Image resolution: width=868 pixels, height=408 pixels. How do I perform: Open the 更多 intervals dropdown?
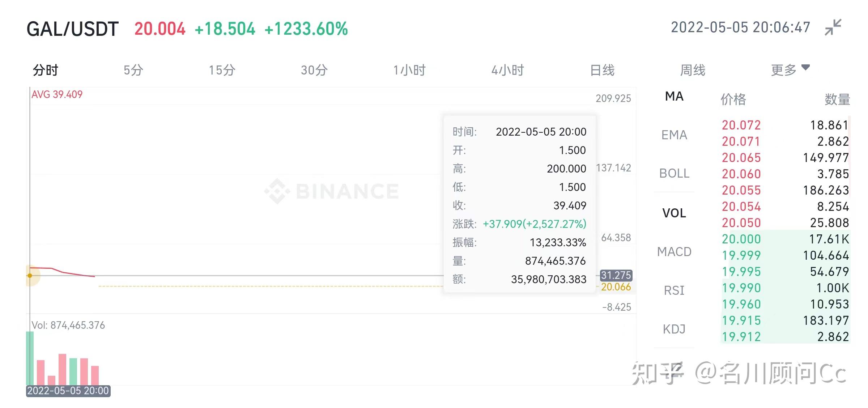click(790, 69)
